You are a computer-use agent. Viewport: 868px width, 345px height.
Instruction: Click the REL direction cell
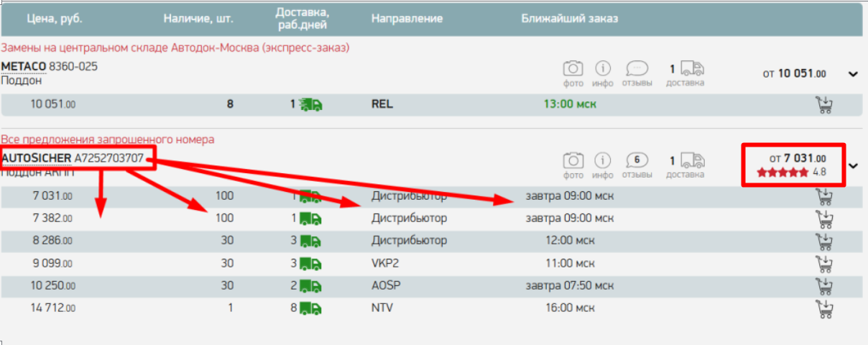pyautogui.click(x=382, y=104)
